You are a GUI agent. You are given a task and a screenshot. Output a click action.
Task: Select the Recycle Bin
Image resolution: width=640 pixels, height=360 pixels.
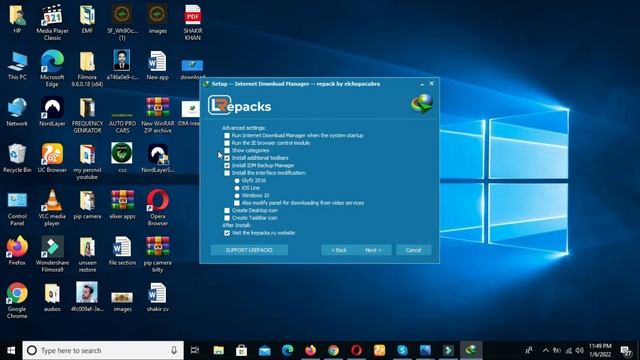[17, 158]
